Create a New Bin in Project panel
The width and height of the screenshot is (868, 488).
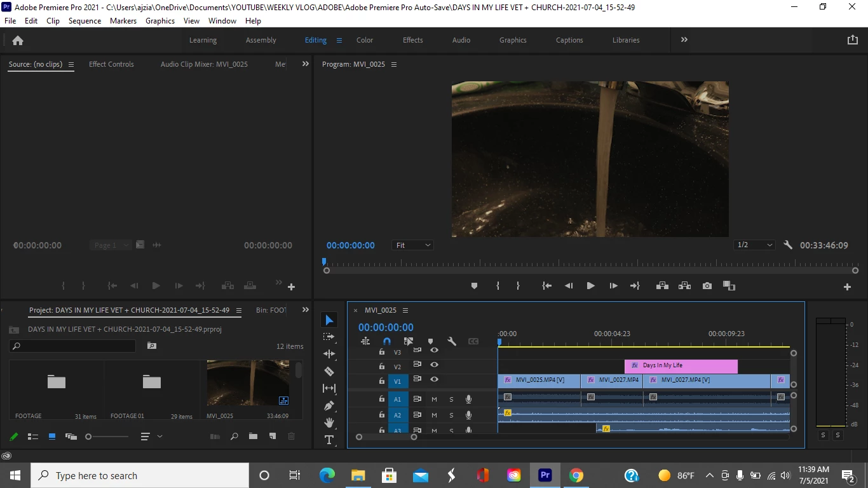(253, 437)
